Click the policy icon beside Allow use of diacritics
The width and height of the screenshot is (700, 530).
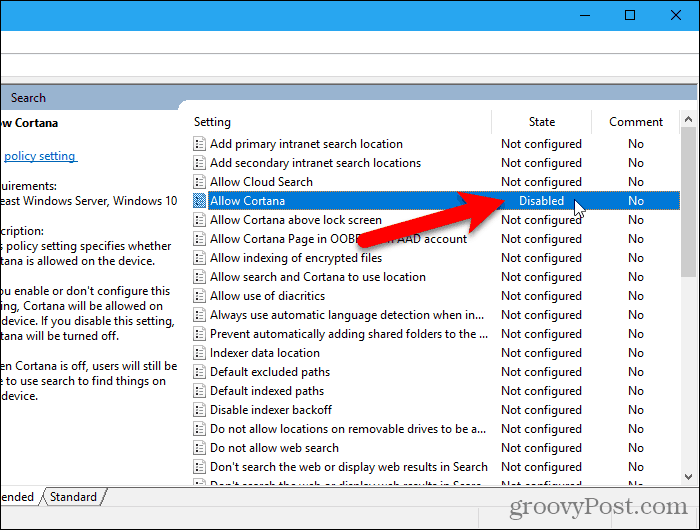199,296
